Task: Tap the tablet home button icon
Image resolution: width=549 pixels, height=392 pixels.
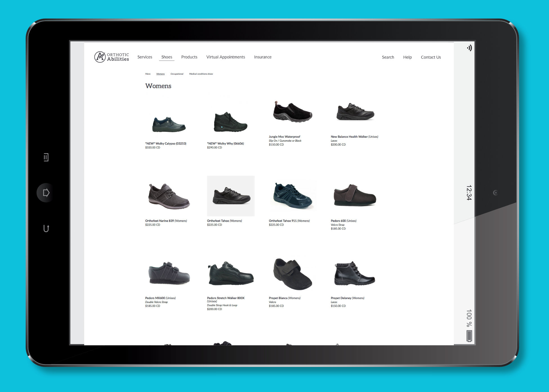Action: [46, 193]
